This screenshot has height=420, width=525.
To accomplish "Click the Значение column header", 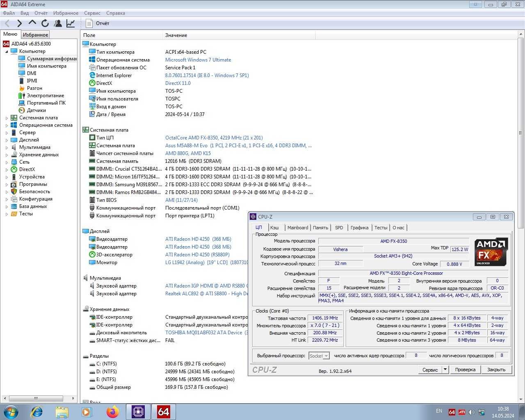I will pyautogui.click(x=239, y=35).
